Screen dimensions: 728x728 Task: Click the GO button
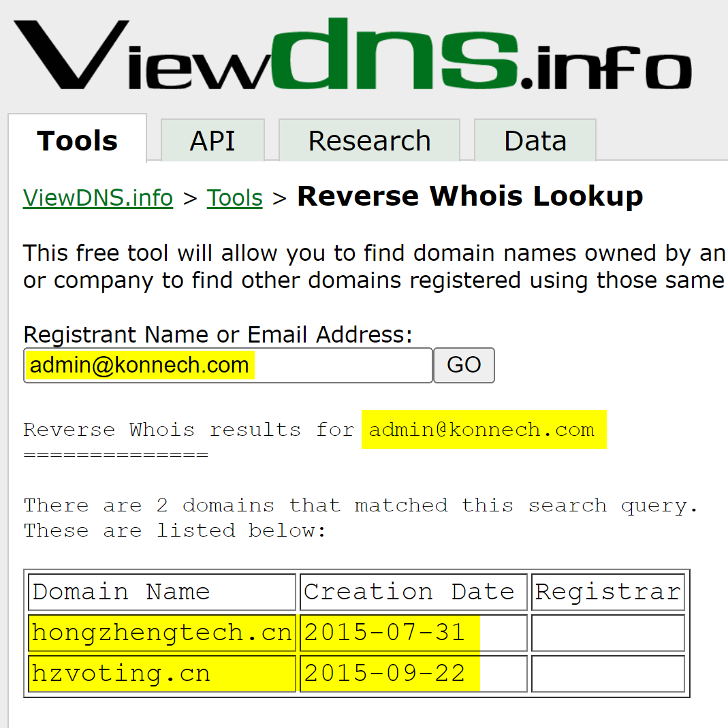(464, 366)
